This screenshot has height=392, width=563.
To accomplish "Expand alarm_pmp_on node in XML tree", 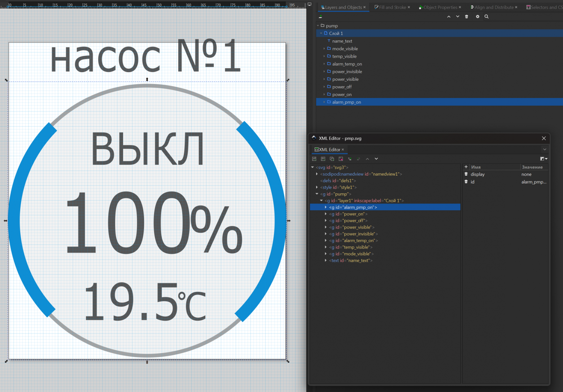I will 326,207.
